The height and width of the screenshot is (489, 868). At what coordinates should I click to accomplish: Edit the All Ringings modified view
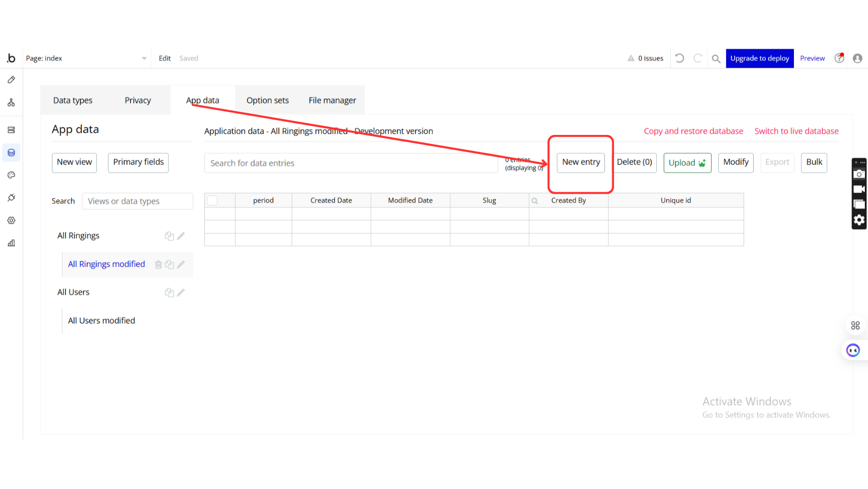click(x=181, y=265)
